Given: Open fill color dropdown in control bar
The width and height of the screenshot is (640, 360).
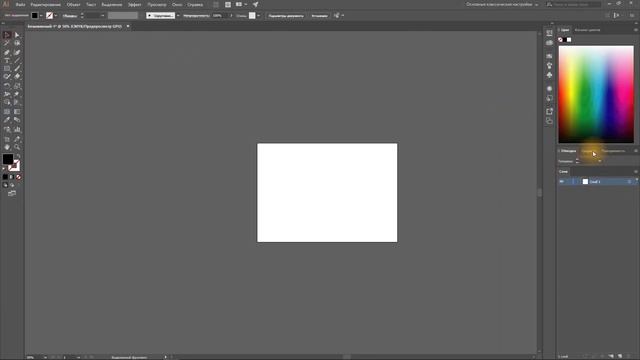Looking at the screenshot, I should 41,16.
